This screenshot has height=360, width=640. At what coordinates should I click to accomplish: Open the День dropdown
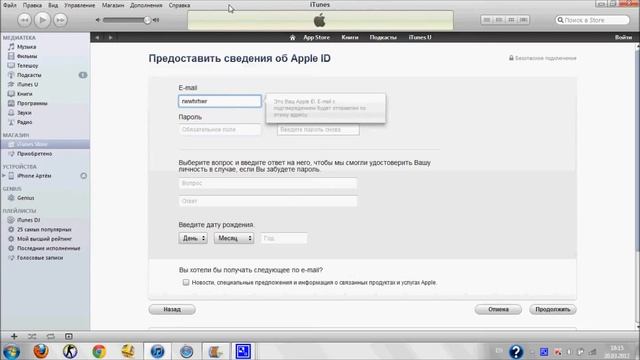[193, 238]
